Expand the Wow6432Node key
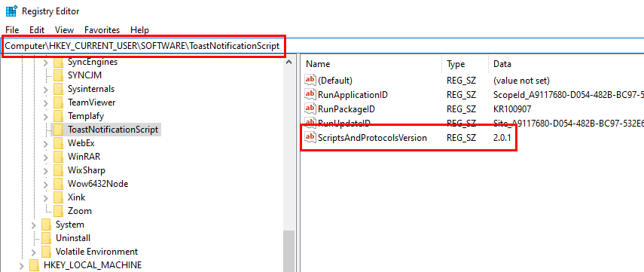The height and width of the screenshot is (272, 644). 46,184
